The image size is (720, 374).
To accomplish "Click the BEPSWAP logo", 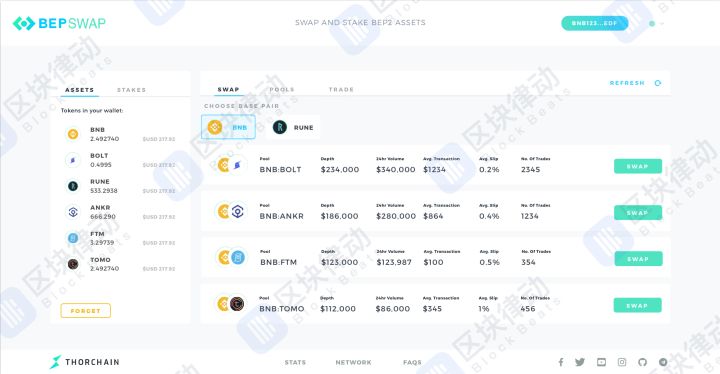I will point(59,23).
